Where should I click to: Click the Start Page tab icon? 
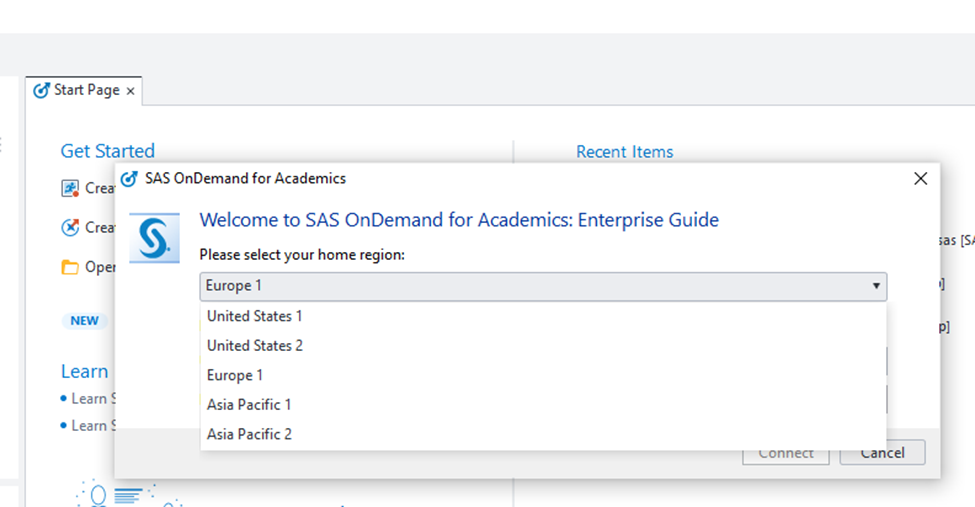point(41,90)
